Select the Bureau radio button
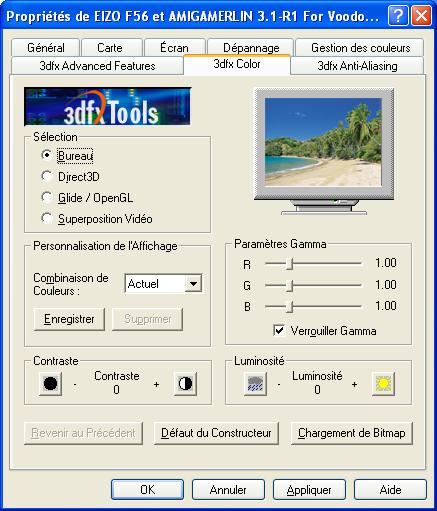Image resolution: width=437 pixels, height=511 pixels. tap(47, 155)
